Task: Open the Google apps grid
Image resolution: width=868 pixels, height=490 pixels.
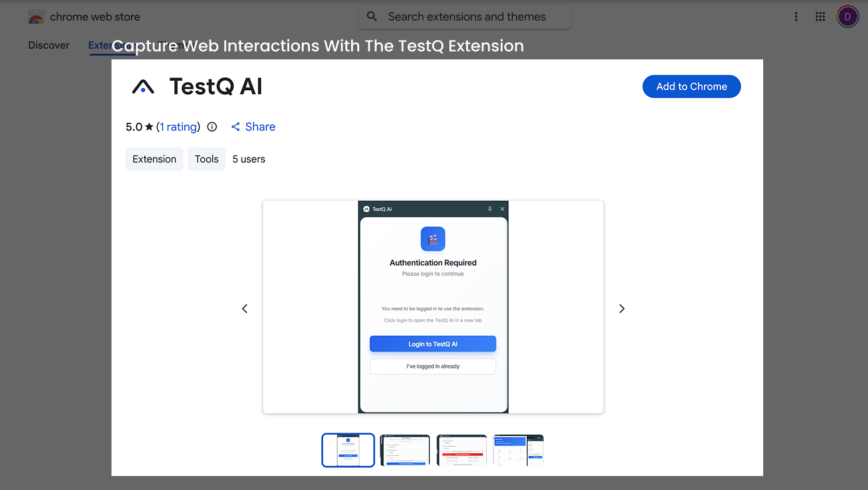Action: click(x=821, y=17)
